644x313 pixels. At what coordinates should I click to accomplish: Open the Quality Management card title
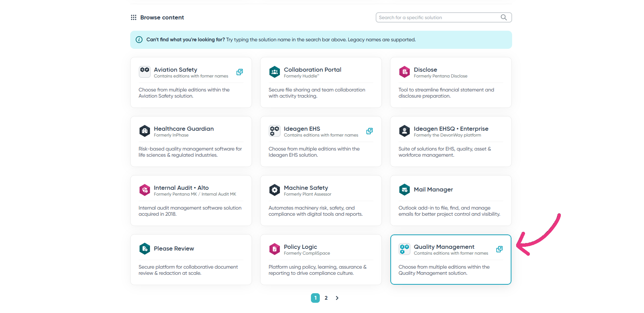click(444, 247)
